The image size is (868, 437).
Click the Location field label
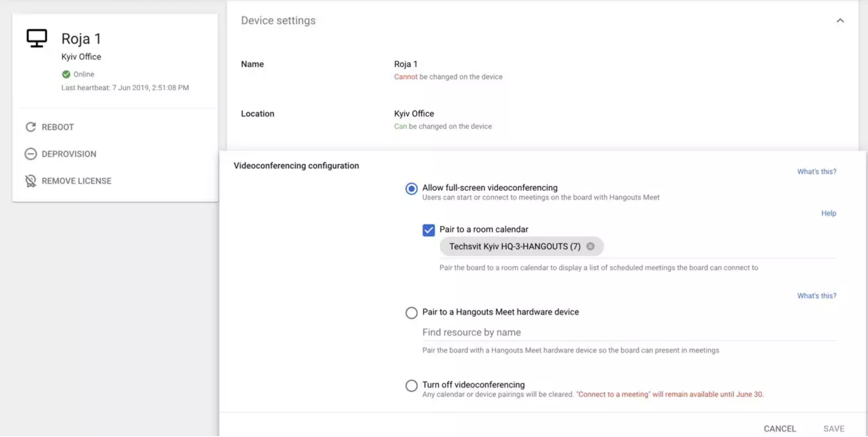coord(258,114)
